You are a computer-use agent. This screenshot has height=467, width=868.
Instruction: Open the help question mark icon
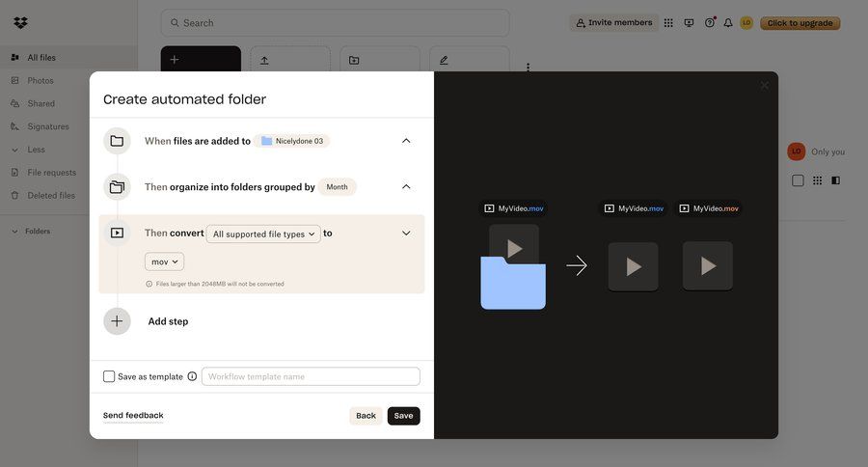[709, 23]
